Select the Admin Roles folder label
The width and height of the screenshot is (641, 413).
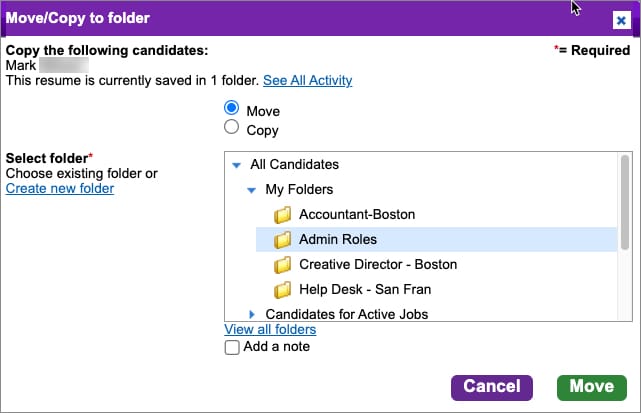337,240
